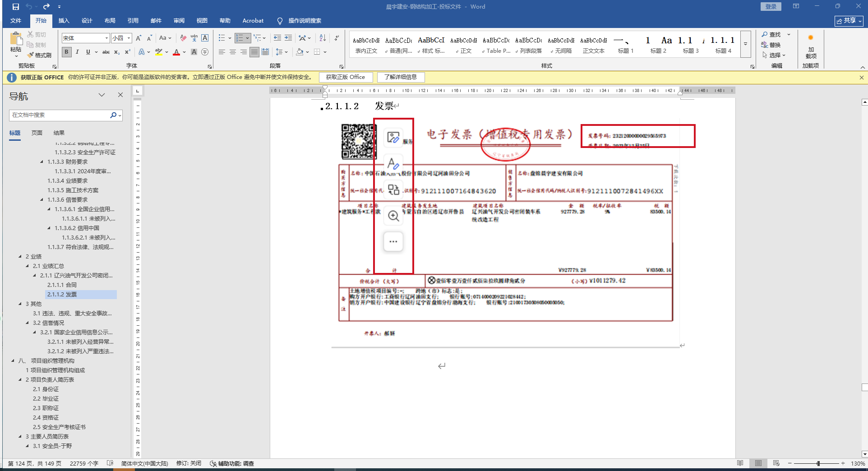
Task: Open 查找 to find text
Action: tap(771, 34)
